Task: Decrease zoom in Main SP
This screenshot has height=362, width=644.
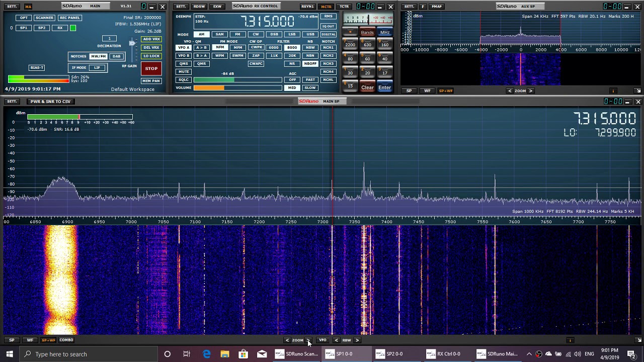Action: 287,340
